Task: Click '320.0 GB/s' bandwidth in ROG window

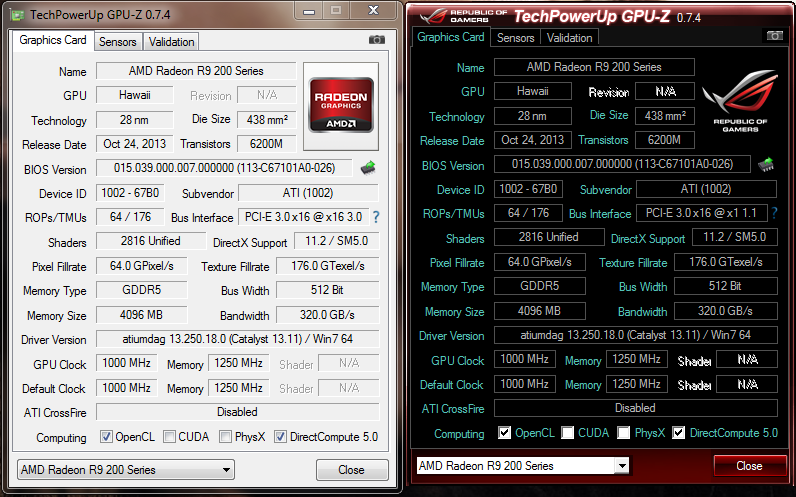Action: click(726, 311)
